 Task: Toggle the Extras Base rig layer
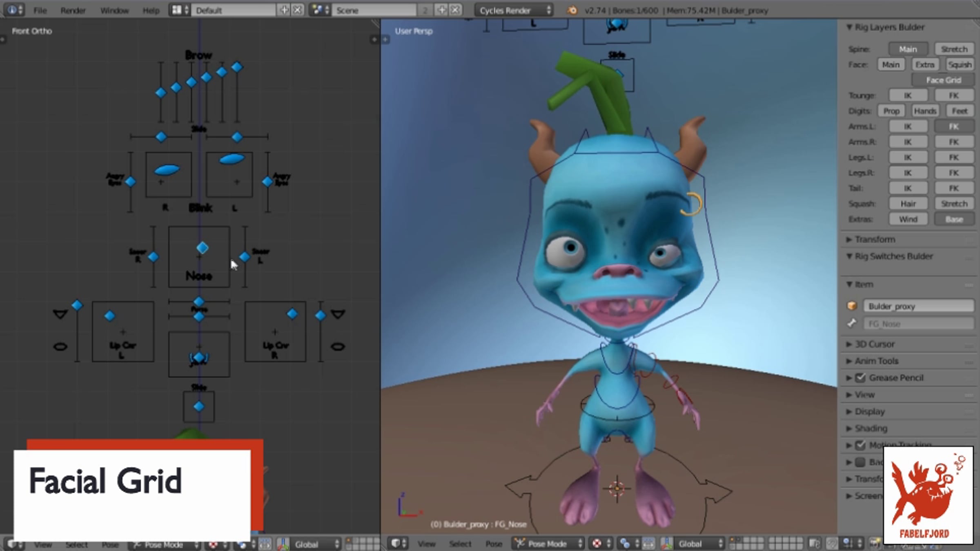(x=954, y=219)
